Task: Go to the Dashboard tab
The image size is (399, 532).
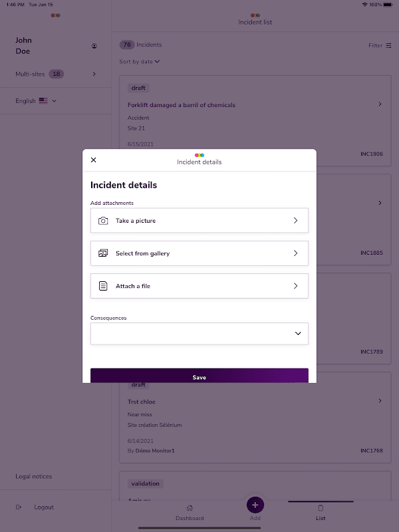Action: pyautogui.click(x=190, y=512)
